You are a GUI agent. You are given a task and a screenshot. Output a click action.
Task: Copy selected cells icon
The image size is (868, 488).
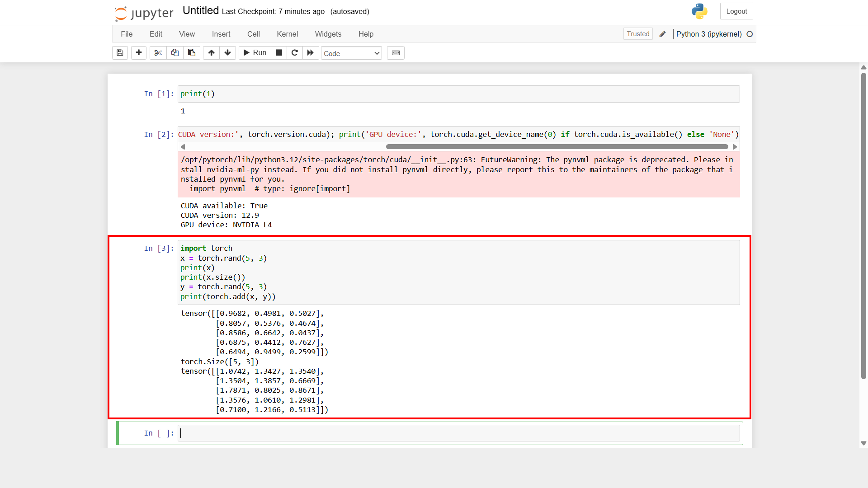click(x=175, y=53)
